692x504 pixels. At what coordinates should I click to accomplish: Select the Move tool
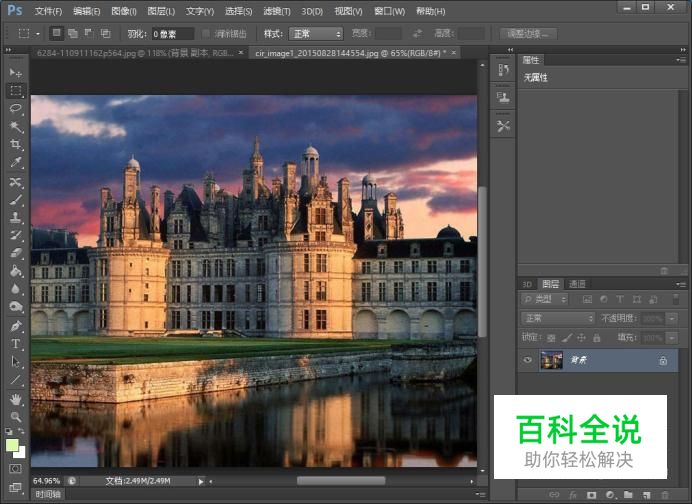tap(15, 73)
